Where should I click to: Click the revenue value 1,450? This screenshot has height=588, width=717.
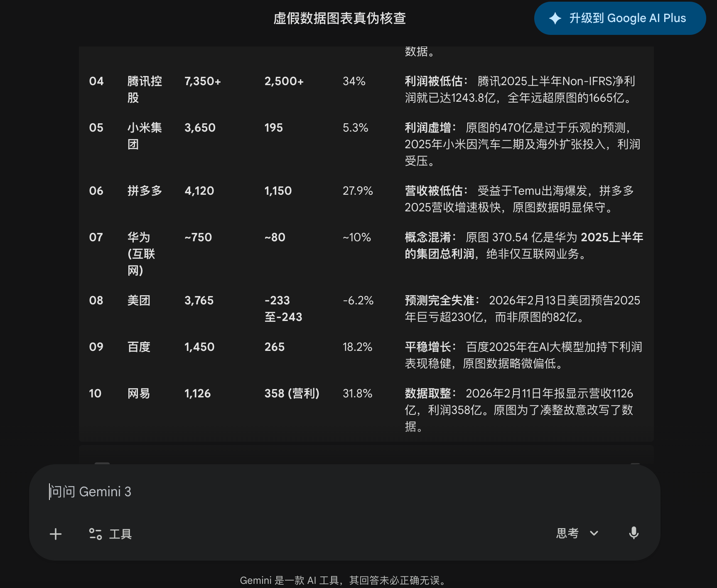[x=199, y=347]
